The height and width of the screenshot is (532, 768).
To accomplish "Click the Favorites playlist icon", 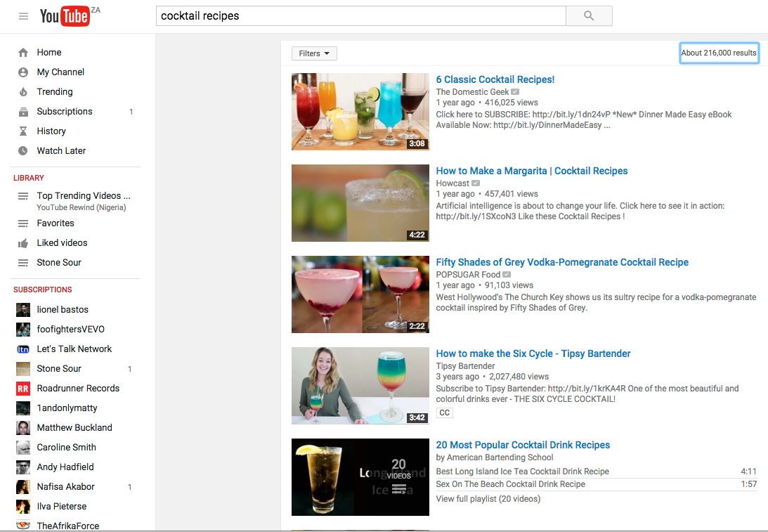I will tap(23, 223).
